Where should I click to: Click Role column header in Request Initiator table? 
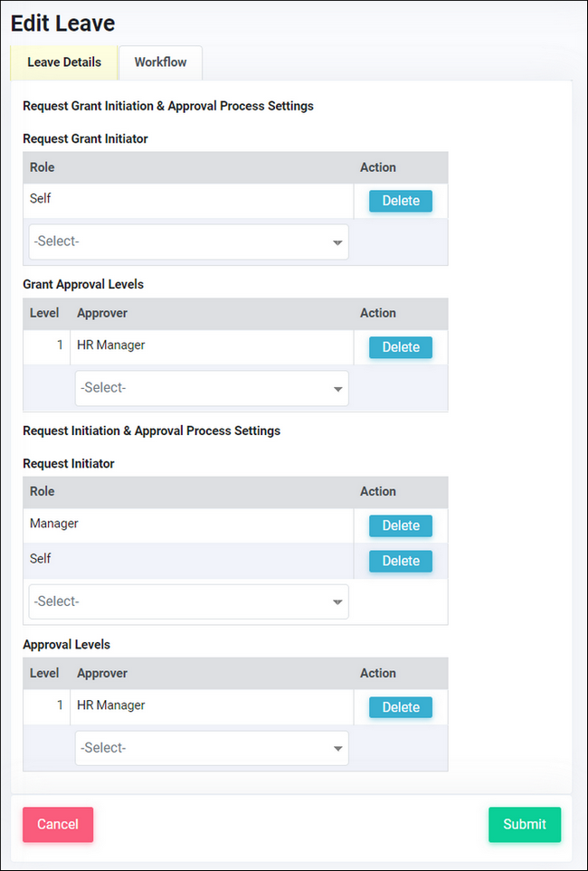(x=43, y=491)
